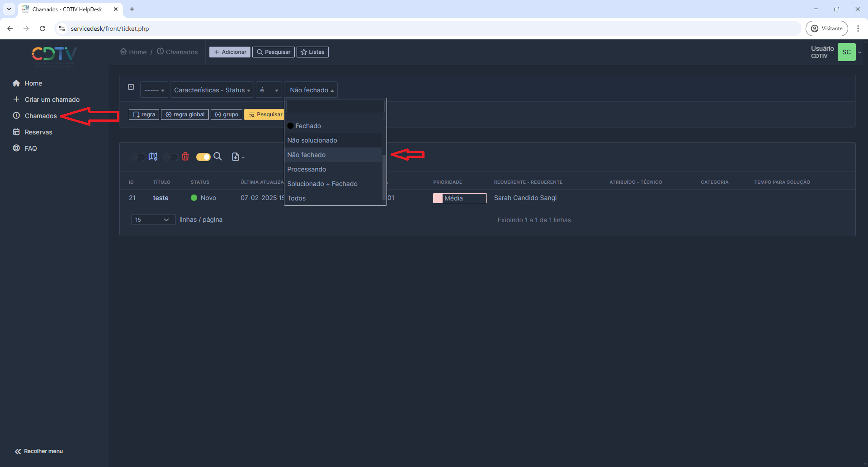
Task: Collapse the search criteria with minus icon
Action: tap(131, 87)
